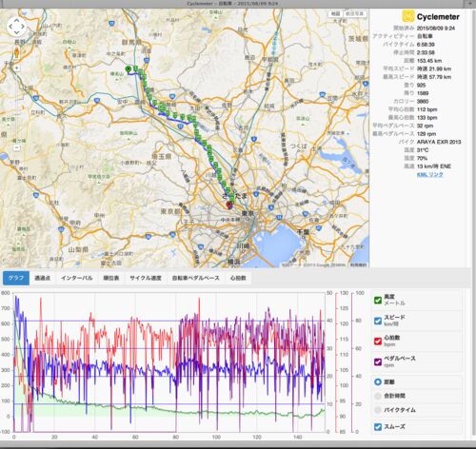This screenshot has height=449, width=476.
Task: Click the map zoom slider track
Action: point(16,107)
